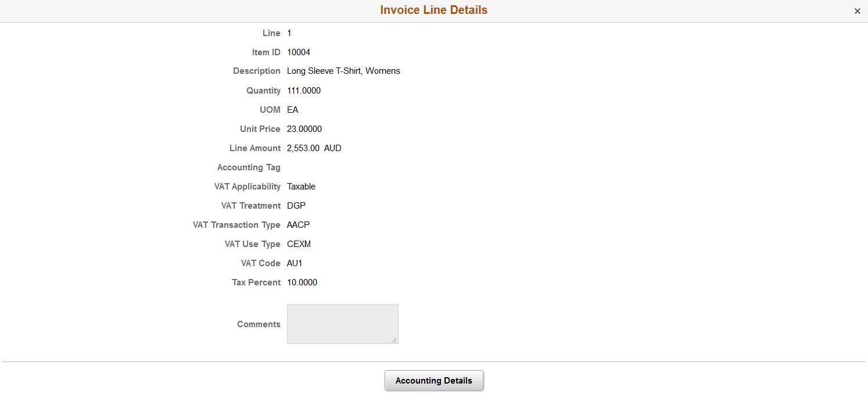
Task: Close the Invoice Line Details dialog
Action: click(x=857, y=10)
